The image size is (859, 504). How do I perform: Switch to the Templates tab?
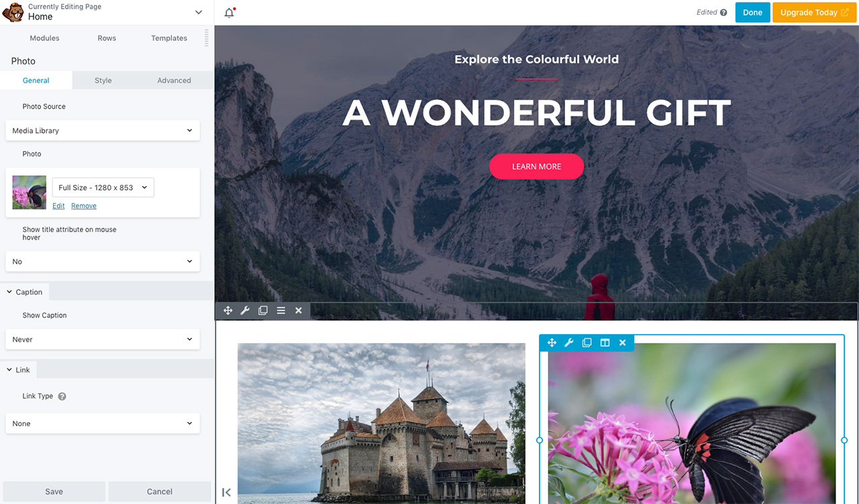(169, 38)
